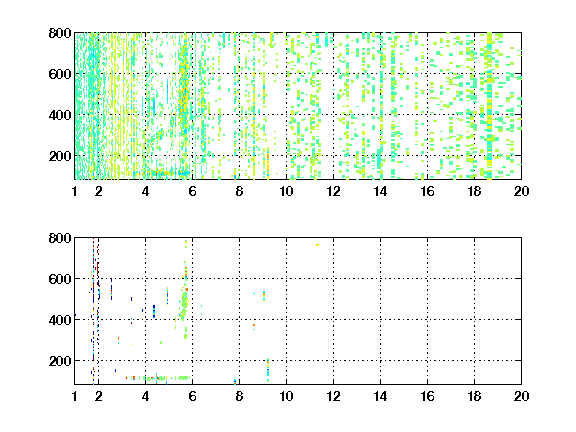Click the 1 x-axis label of bottom plot
Viewport: 576px width, 432px height.
(75, 396)
